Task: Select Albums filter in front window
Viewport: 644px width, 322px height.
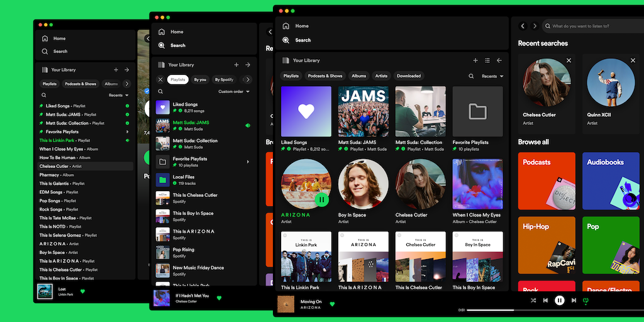Action: click(x=359, y=76)
